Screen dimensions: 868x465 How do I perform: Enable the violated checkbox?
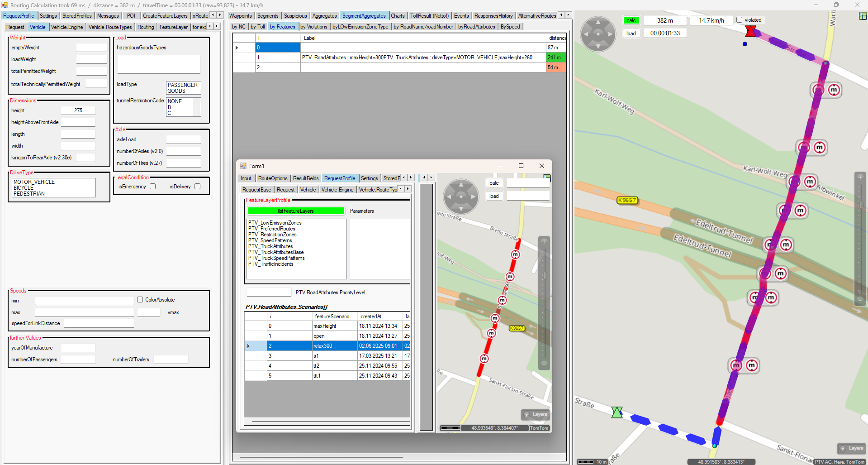[740, 20]
